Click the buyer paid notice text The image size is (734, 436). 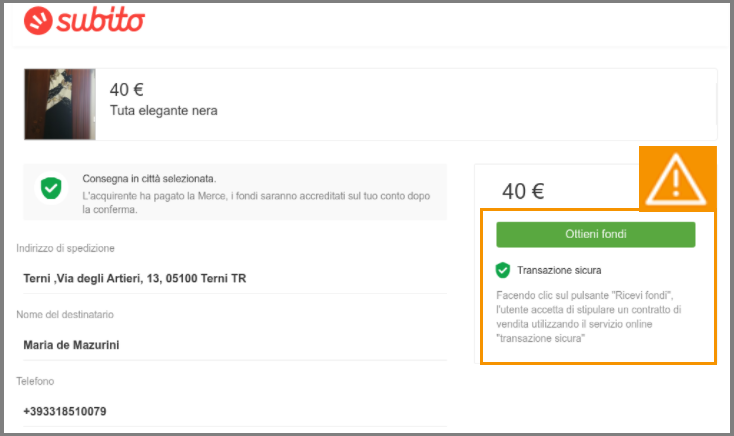256,202
